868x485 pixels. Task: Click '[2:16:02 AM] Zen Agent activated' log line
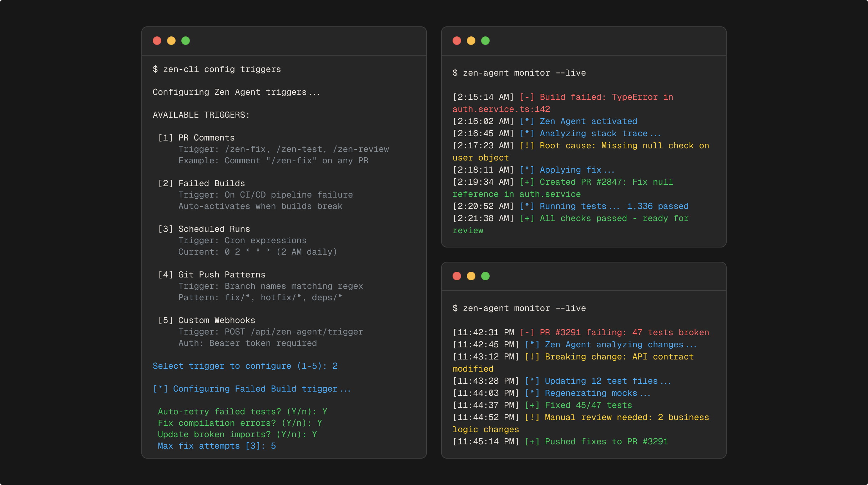tap(545, 121)
